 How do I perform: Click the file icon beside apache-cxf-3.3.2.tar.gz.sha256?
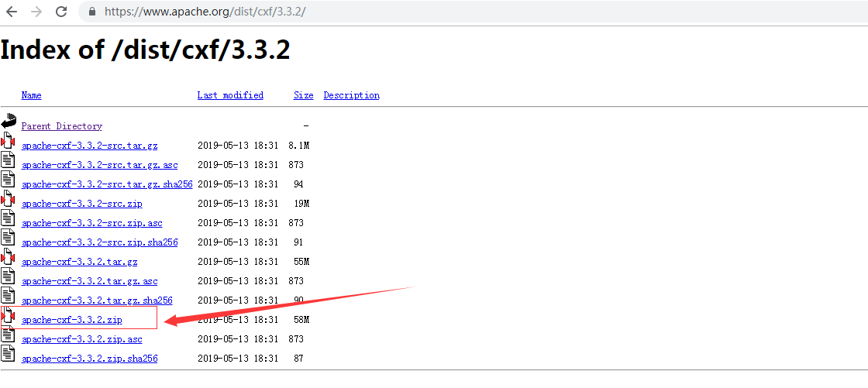click(8, 296)
